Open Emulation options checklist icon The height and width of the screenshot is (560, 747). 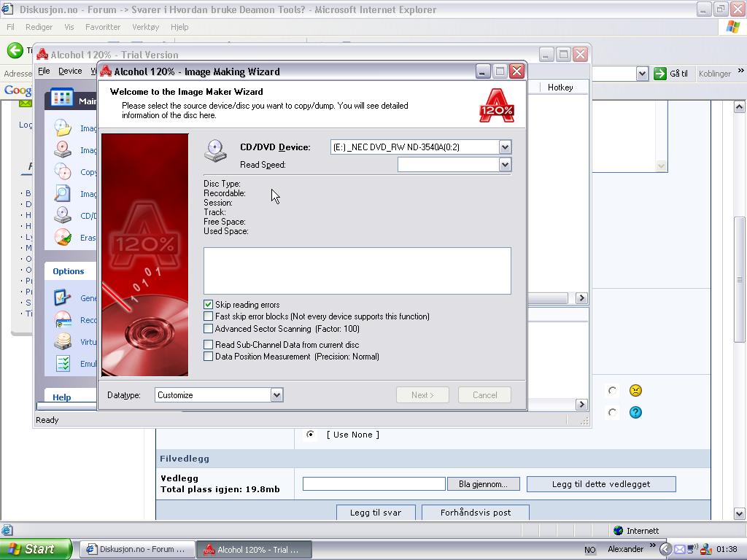(63, 364)
